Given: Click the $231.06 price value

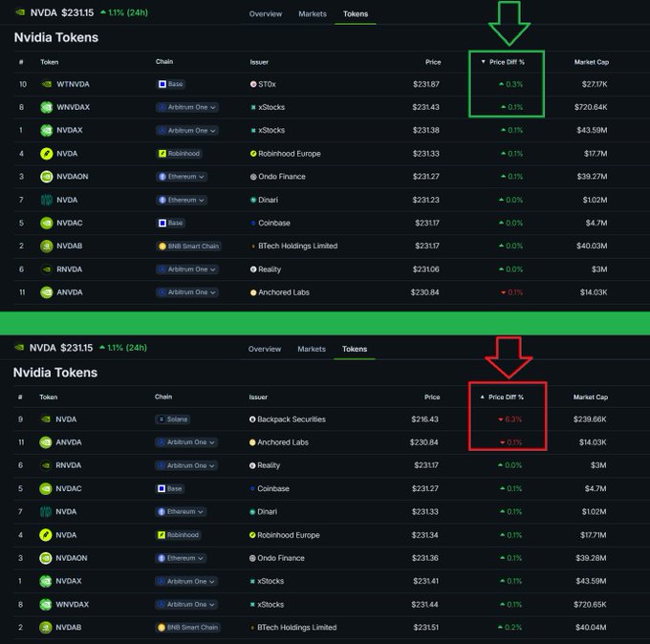Looking at the screenshot, I should coord(425,269).
